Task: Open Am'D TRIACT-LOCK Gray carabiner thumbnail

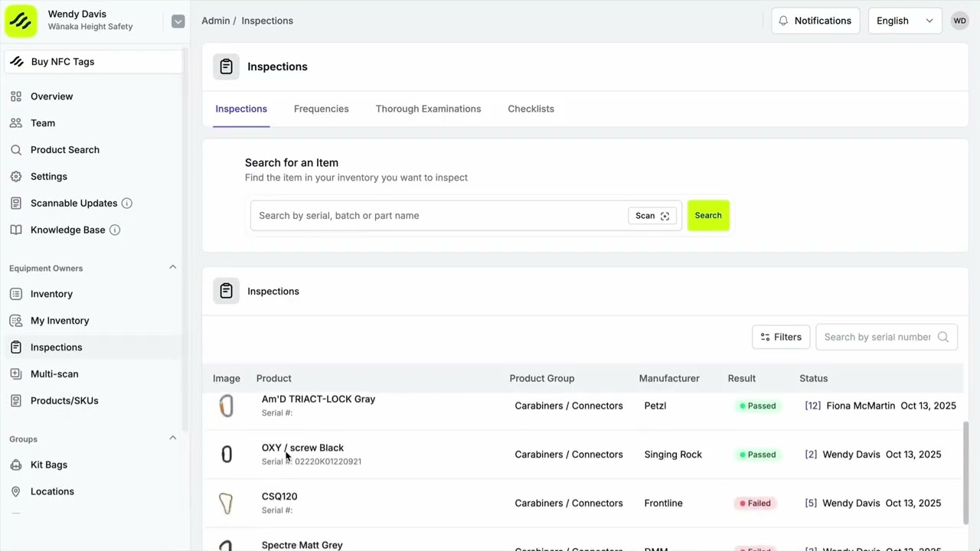Action: [x=226, y=406]
